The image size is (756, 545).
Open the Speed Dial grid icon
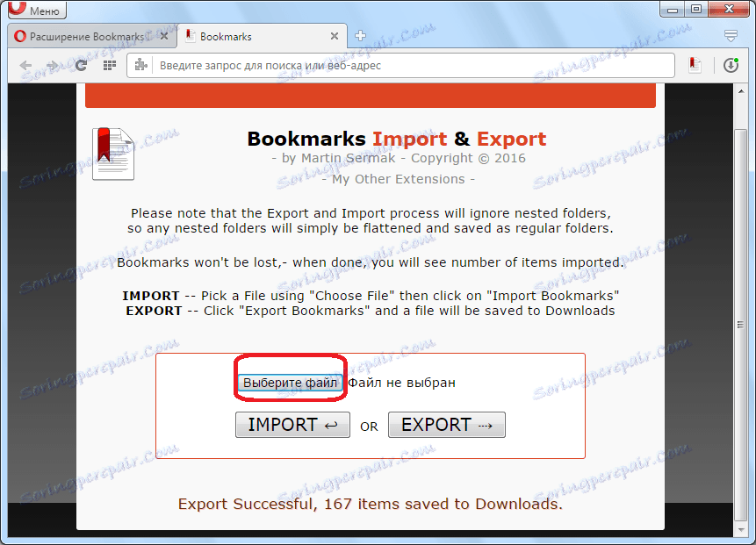pyautogui.click(x=110, y=65)
